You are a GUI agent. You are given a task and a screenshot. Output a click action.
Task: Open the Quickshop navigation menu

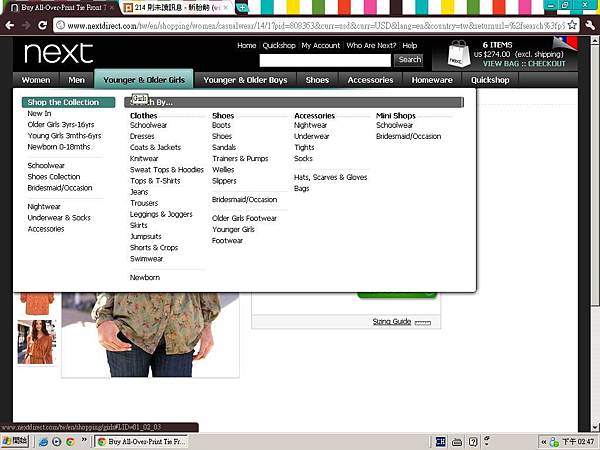tap(490, 80)
